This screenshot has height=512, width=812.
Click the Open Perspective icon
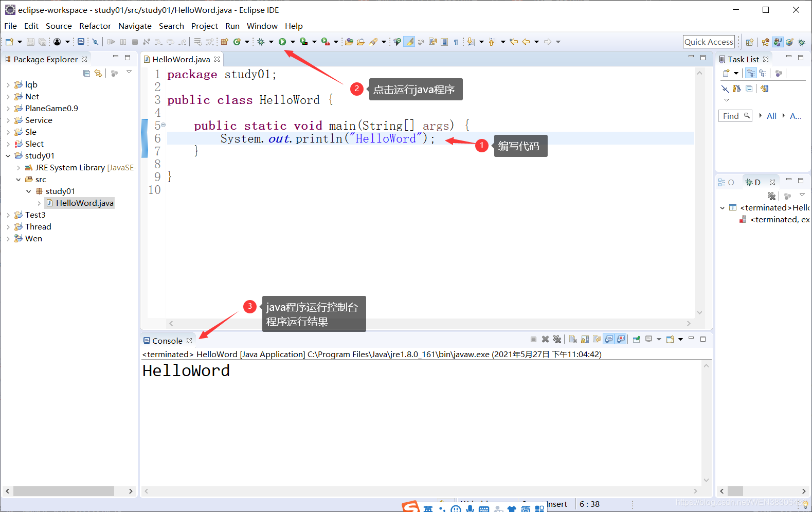(749, 42)
